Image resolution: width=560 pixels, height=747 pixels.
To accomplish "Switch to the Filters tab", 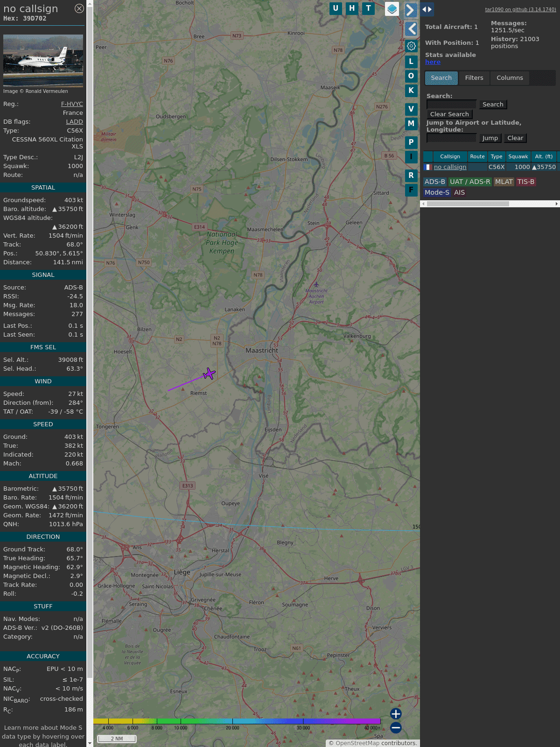I will (474, 78).
